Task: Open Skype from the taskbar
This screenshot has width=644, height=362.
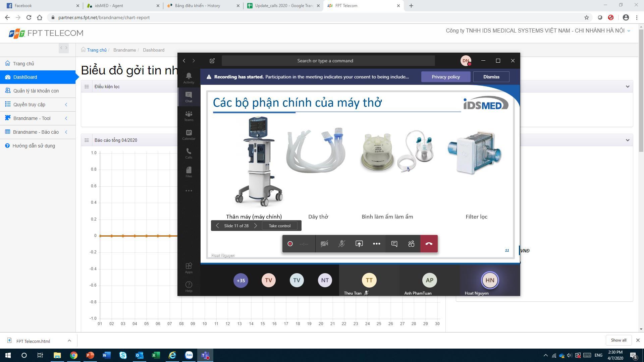Action: (123, 355)
